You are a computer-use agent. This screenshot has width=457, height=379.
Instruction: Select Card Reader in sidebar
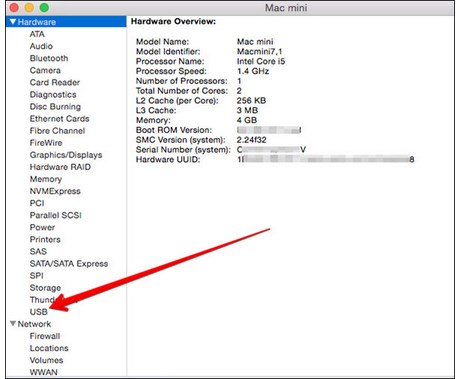[55, 82]
